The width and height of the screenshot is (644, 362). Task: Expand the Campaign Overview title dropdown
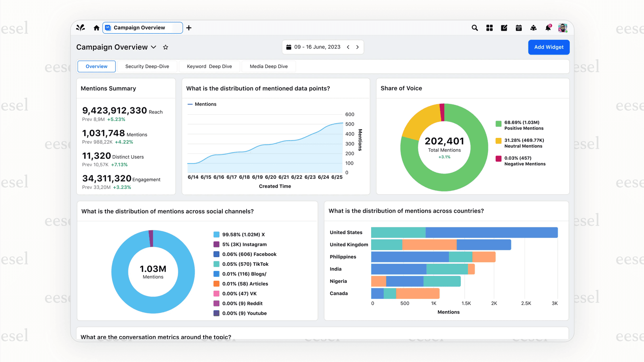pos(153,47)
